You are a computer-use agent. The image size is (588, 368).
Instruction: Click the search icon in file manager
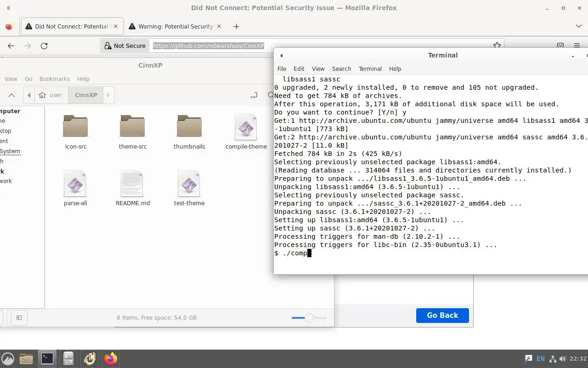click(271, 95)
